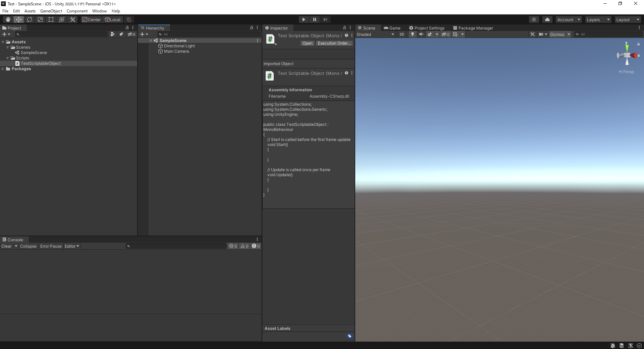Viewport: 644px width, 349px height.
Task: Toggle 2D mode in the Scene view
Action: (401, 34)
